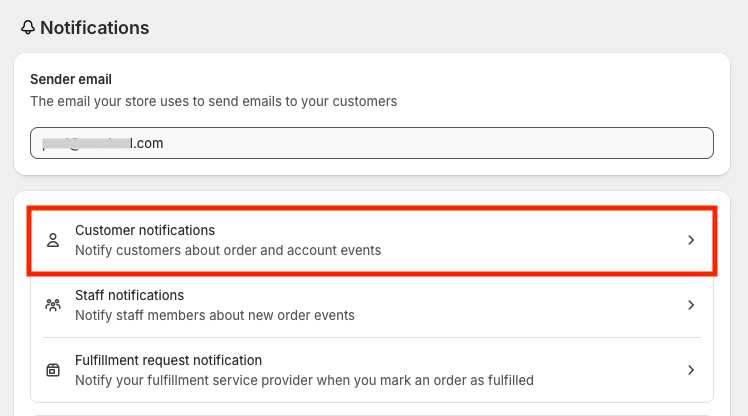This screenshot has width=748, height=416.
Task: Open the Customer notifications title
Action: coord(145,230)
